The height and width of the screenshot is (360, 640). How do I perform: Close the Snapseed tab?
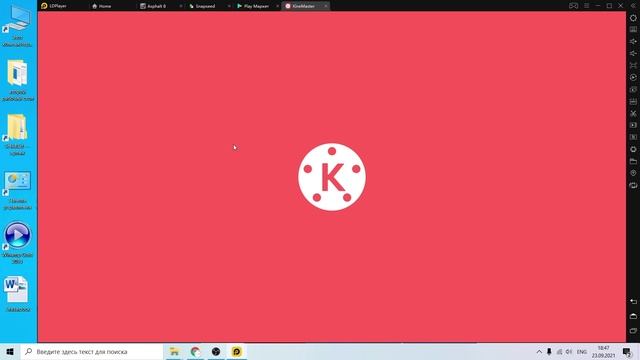coord(229,6)
